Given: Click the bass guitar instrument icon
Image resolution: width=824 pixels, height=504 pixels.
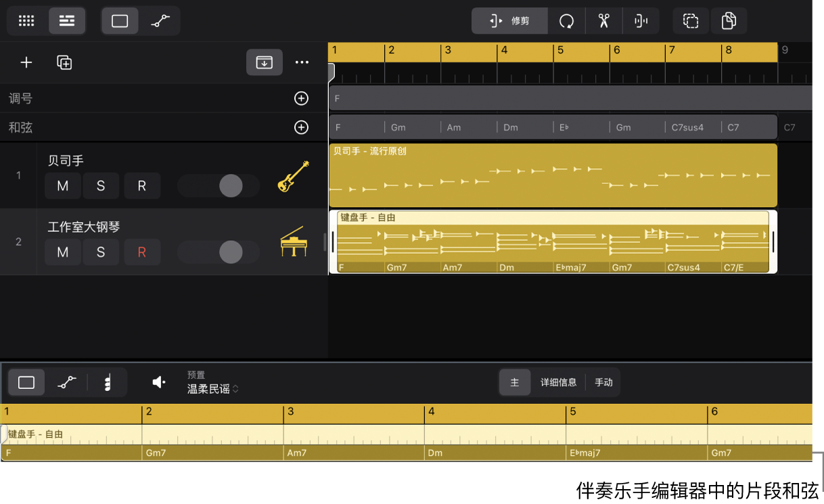Looking at the screenshot, I should [x=294, y=177].
